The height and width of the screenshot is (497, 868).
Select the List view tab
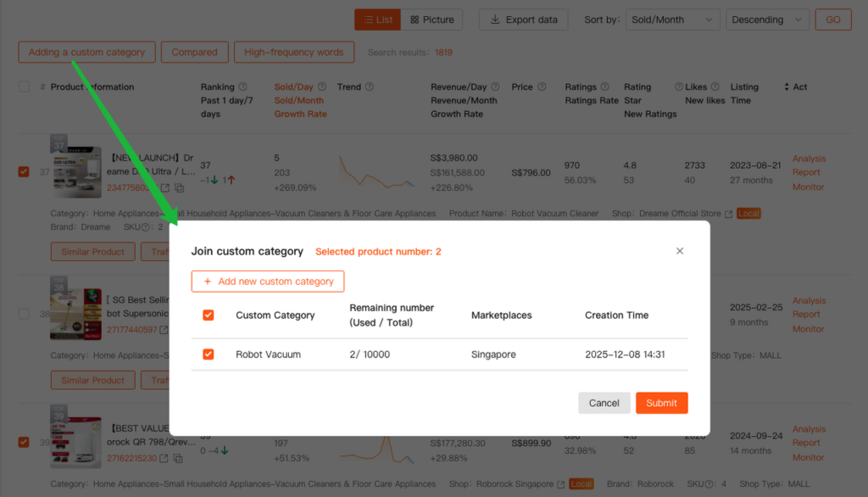click(x=376, y=20)
